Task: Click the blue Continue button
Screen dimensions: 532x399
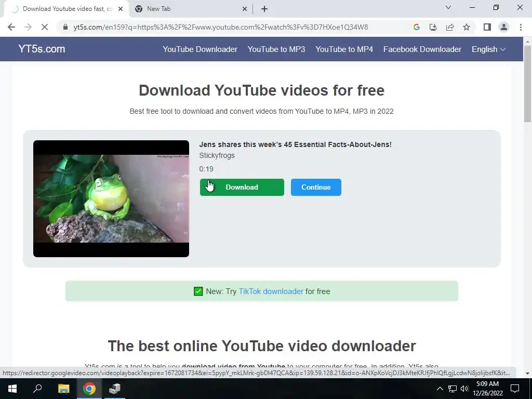Action: (x=316, y=187)
